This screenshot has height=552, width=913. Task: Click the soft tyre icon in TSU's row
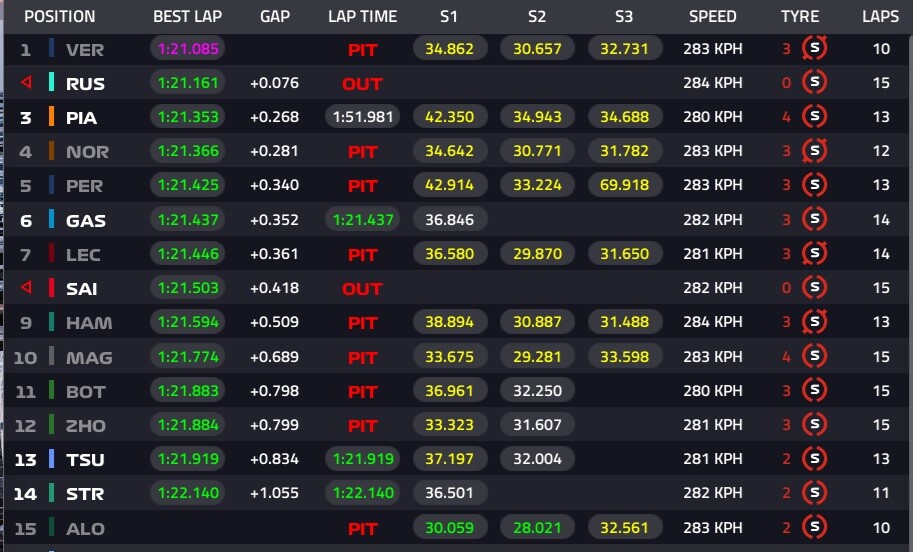pos(816,459)
